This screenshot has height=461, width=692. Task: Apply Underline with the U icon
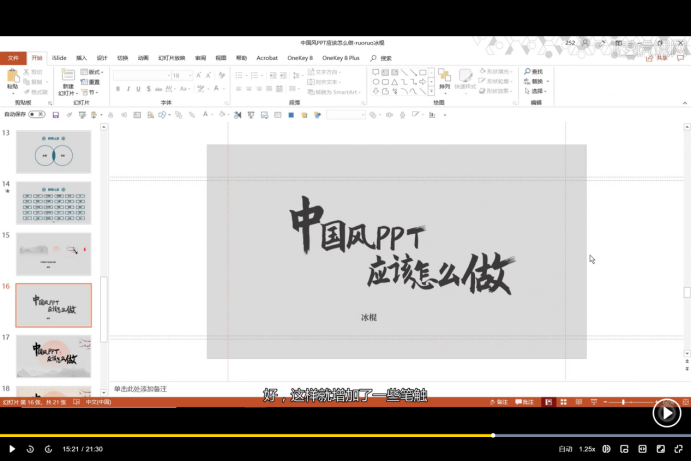[138, 89]
